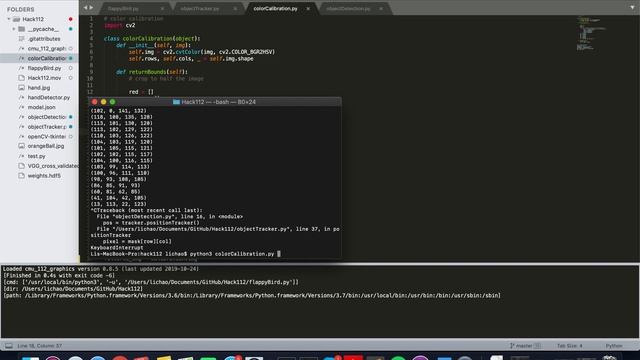Maximize the terminal with green button
This screenshot has height=360, width=640.
(x=113, y=102)
